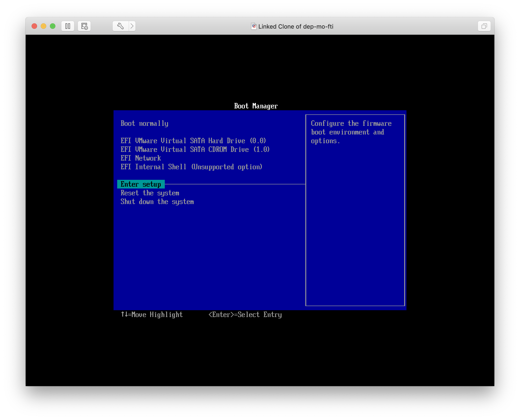Pick EFI Internal Shell unsupported option
The height and width of the screenshot is (420, 520).
point(191,167)
